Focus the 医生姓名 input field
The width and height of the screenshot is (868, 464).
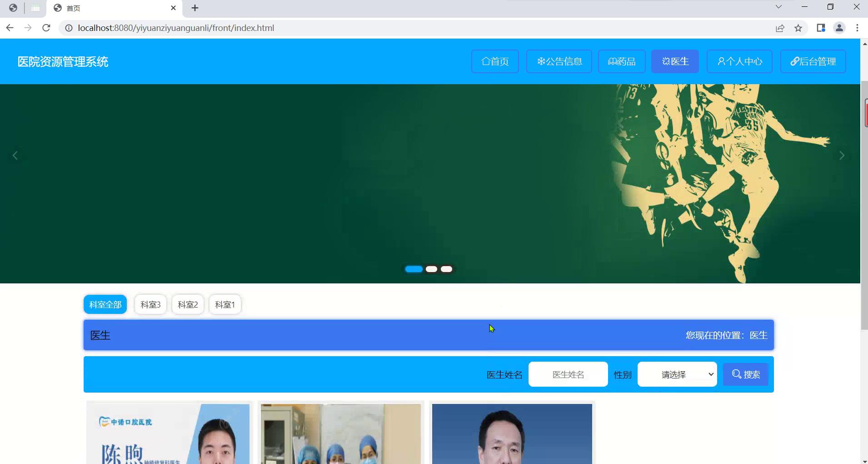[568, 374]
